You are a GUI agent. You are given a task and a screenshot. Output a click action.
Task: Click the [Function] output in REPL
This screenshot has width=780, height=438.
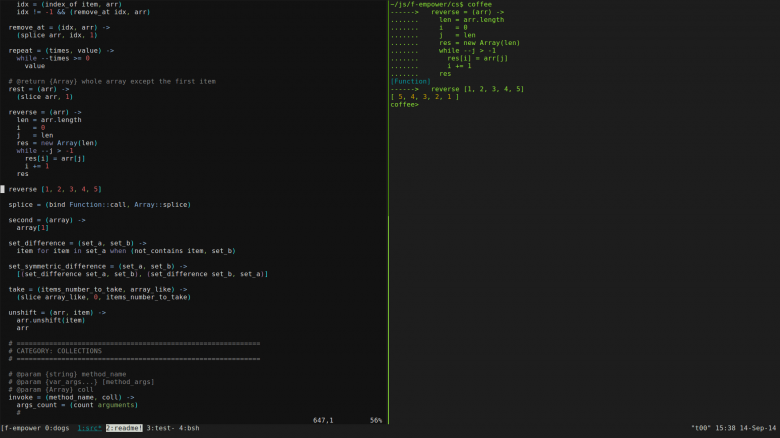click(x=411, y=81)
